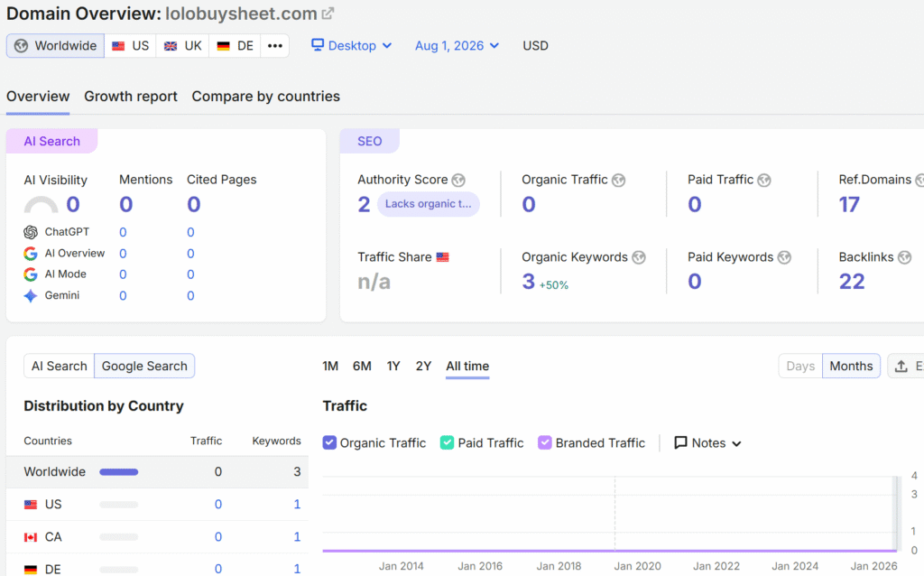Screen dimensions: 924x576
Task: Open the Aug 1, 2026 date dropdown
Action: tap(457, 45)
